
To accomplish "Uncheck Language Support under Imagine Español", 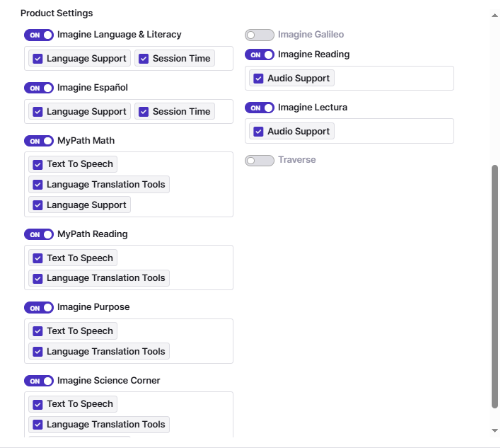I will (x=37, y=112).
